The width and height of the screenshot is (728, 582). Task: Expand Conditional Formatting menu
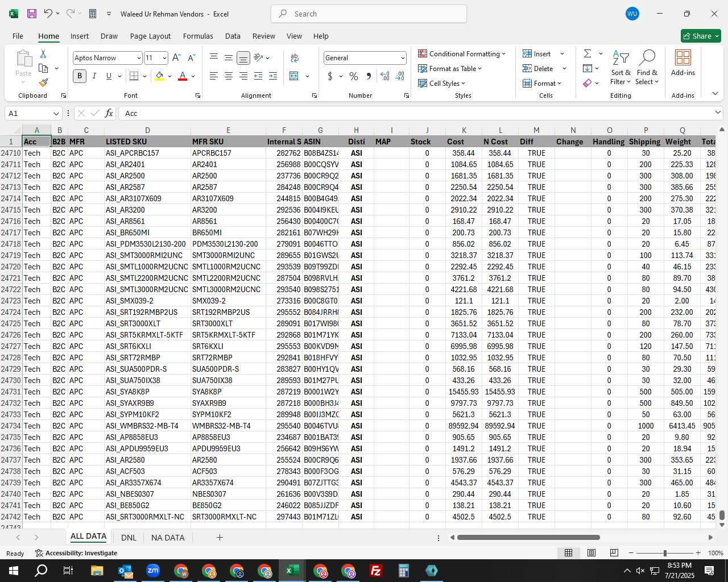click(462, 53)
